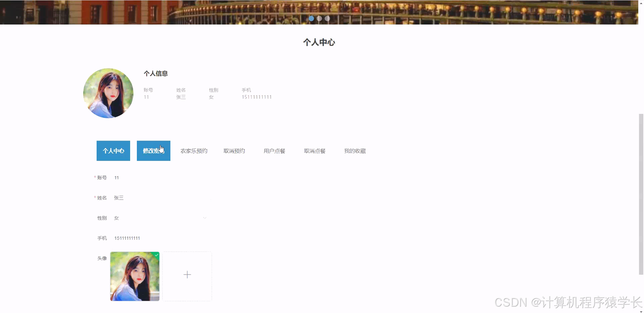Click the scrollbar down arrow
The width and height of the screenshot is (644, 313).
(x=641, y=311)
